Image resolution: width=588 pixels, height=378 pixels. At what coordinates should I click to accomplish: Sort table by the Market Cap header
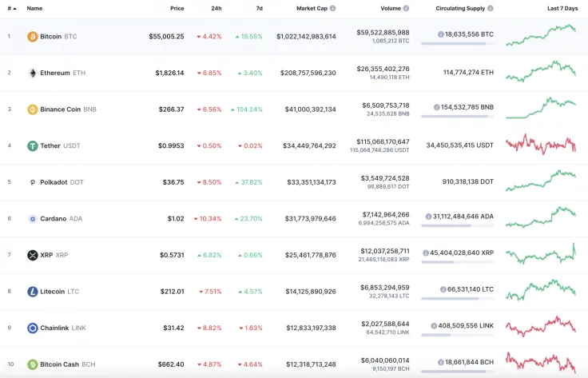312,8
